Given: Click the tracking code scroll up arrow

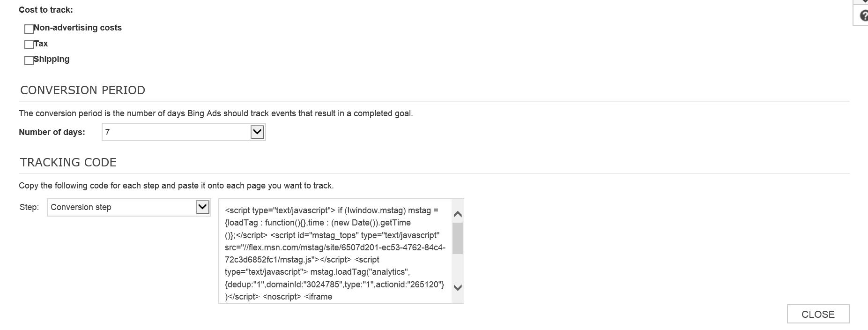Looking at the screenshot, I should coord(458,214).
